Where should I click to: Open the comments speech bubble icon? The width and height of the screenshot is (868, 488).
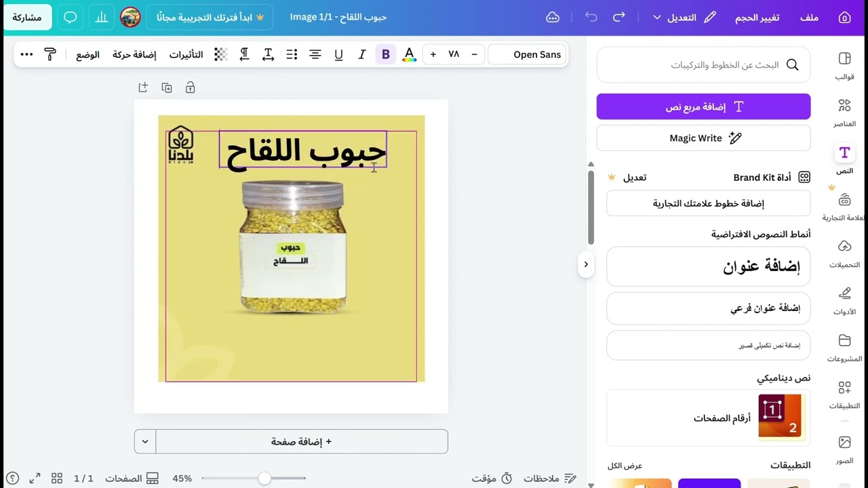(71, 18)
